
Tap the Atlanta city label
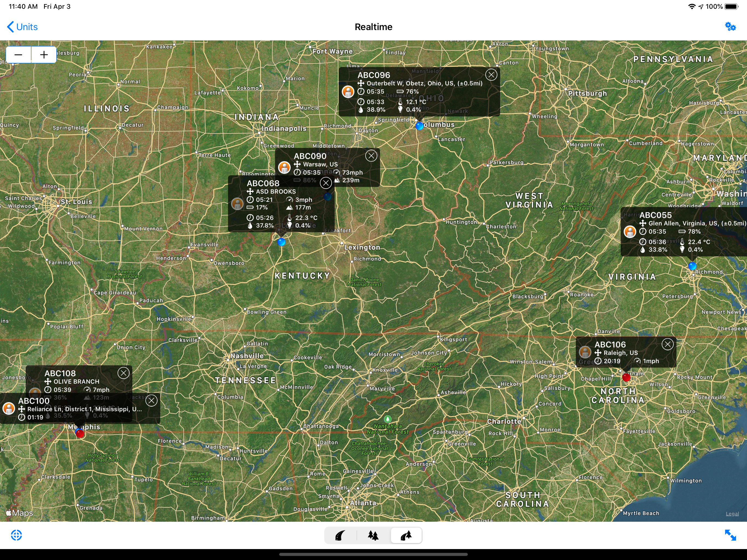click(363, 503)
